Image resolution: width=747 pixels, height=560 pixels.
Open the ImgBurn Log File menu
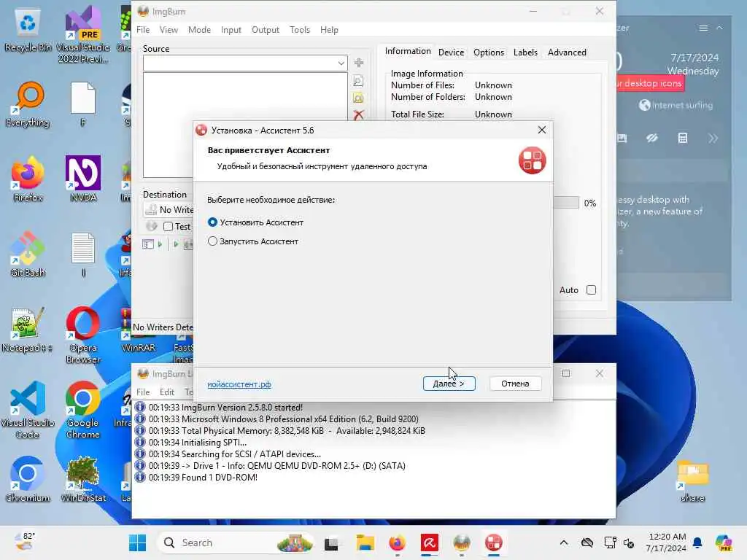click(143, 392)
